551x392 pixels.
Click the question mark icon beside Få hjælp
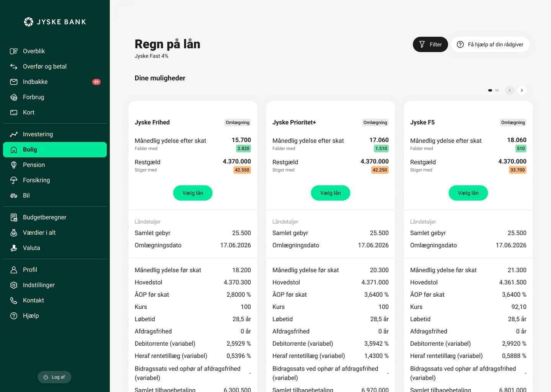pyautogui.click(x=460, y=44)
